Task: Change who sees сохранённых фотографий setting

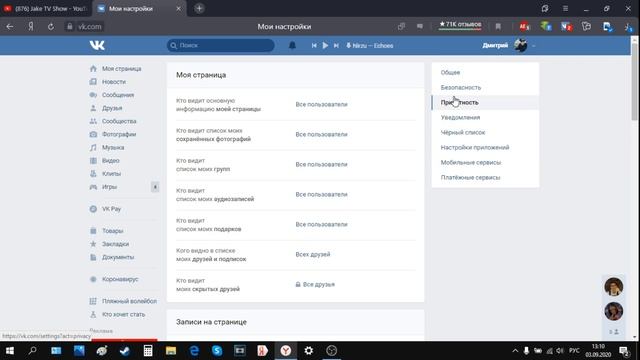Action: [x=322, y=134]
